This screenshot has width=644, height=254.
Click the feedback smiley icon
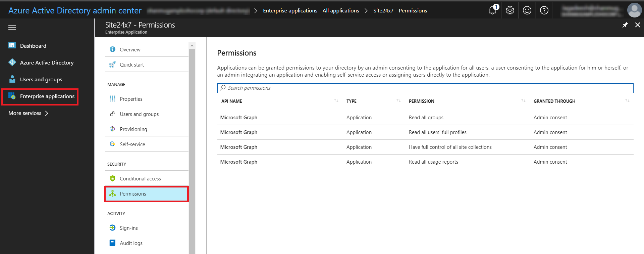click(527, 10)
